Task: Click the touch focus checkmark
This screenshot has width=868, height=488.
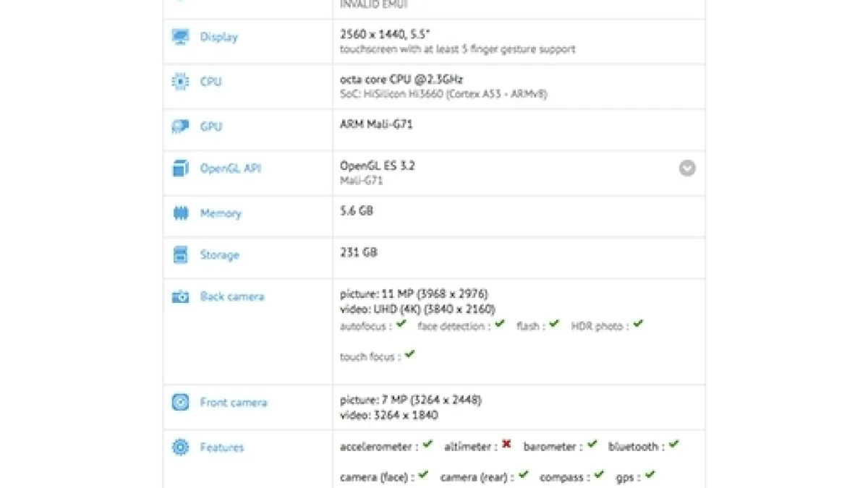Action: pyautogui.click(x=410, y=354)
